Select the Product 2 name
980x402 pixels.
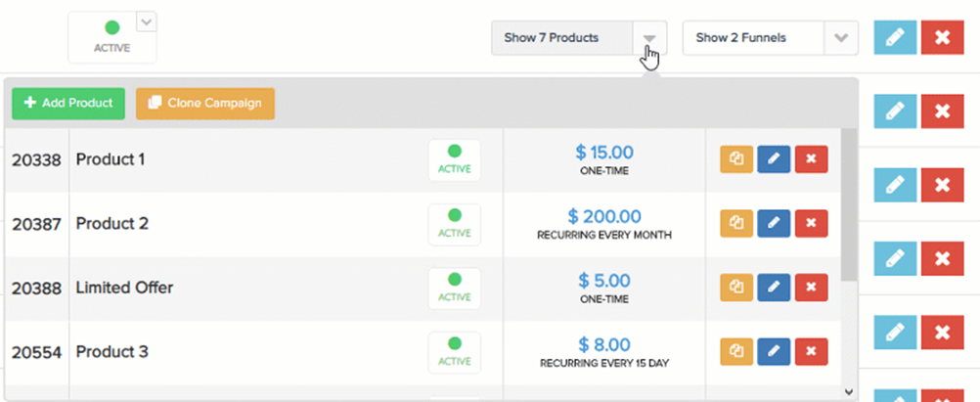[112, 223]
